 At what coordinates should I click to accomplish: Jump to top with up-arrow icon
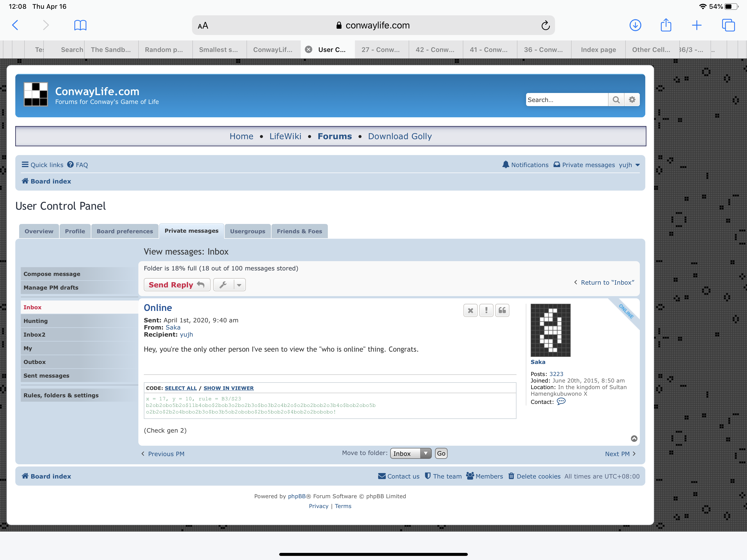pyautogui.click(x=634, y=438)
